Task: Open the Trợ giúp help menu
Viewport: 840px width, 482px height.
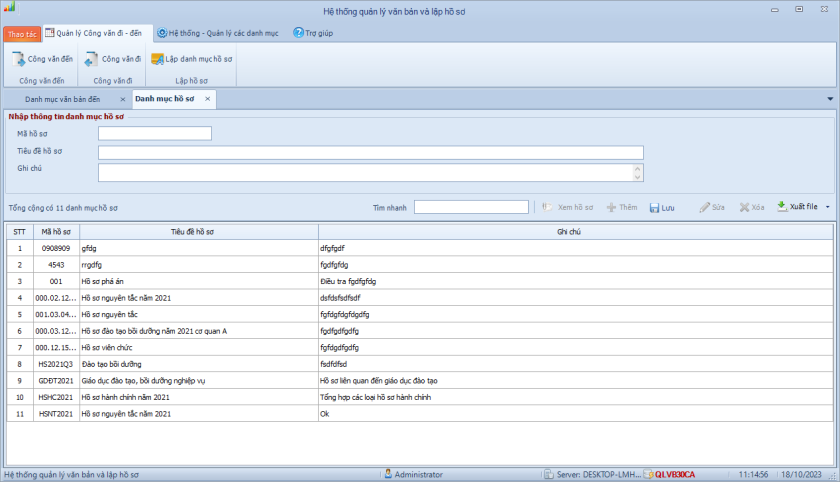Action: tap(313, 33)
